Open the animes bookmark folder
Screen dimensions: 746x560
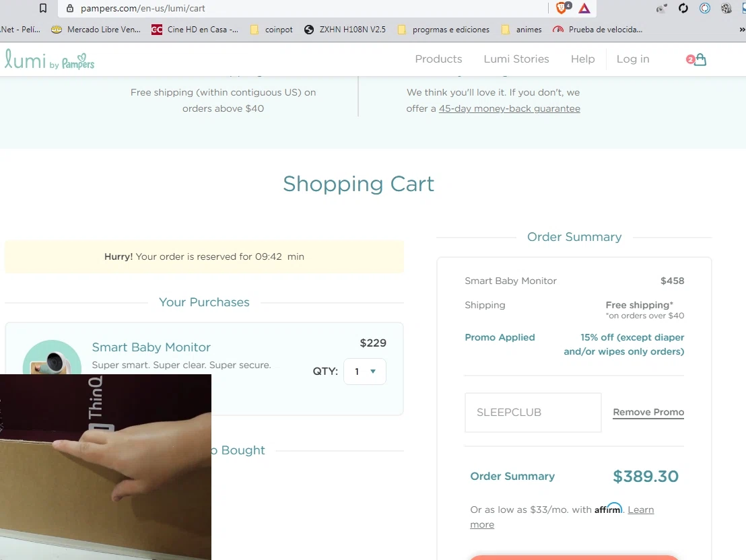tap(522, 30)
